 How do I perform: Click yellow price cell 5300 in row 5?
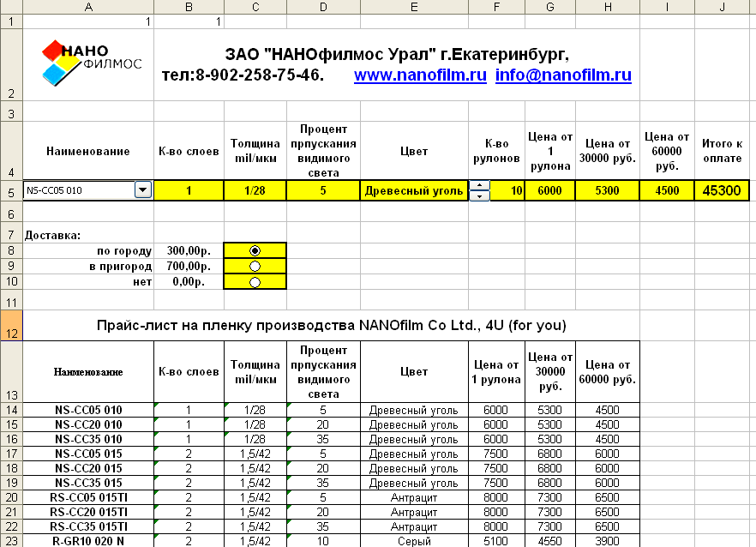(x=607, y=190)
